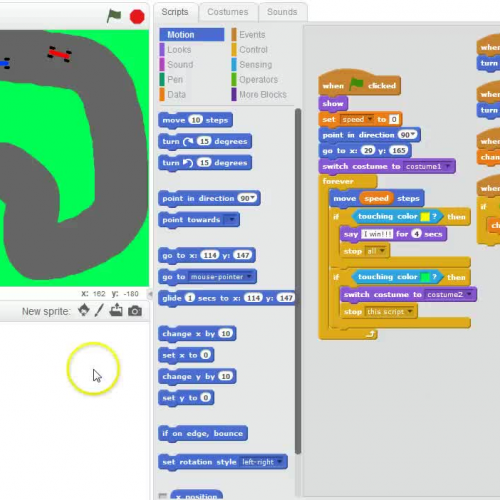Click the if on edge, bounce block

coord(203,433)
